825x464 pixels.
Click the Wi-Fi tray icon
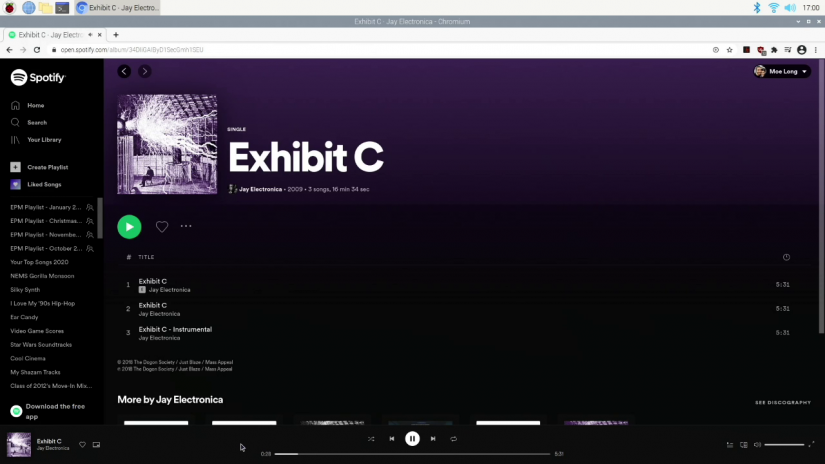773,8
